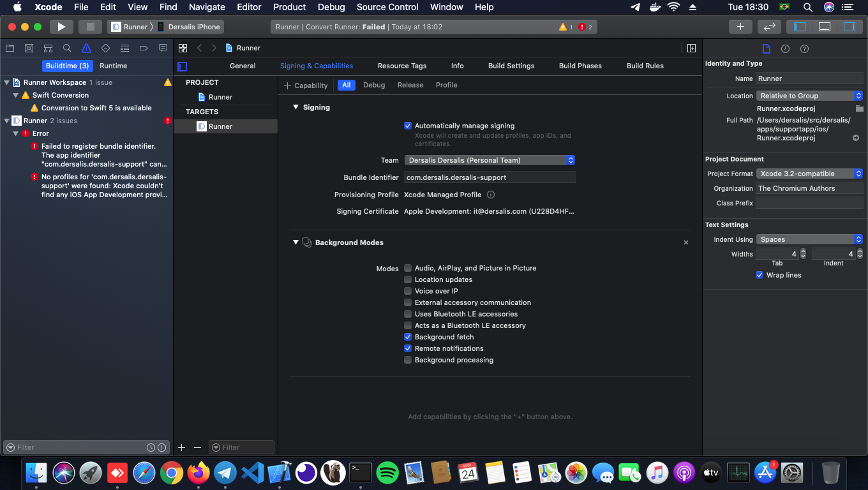Show the project navigator folder icon

click(10, 48)
